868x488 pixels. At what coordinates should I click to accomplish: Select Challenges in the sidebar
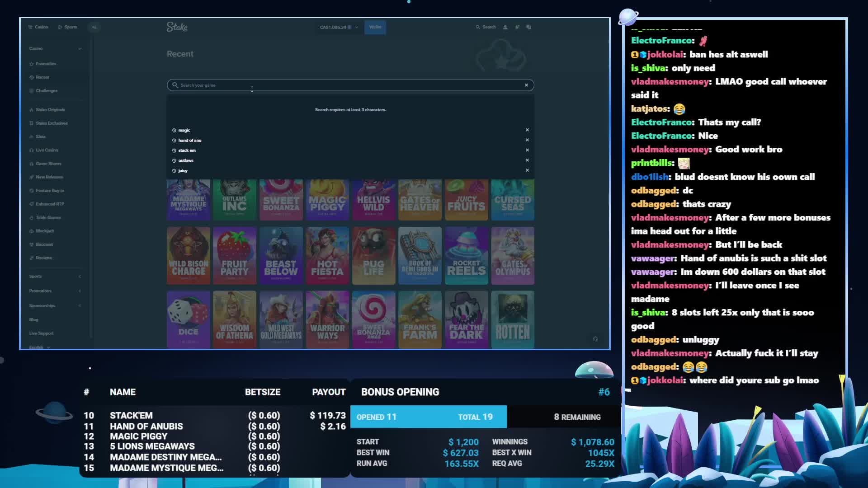44,91
